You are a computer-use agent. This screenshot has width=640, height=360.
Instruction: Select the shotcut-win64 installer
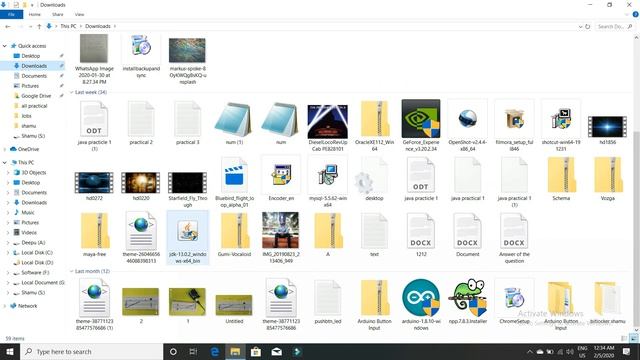(x=561, y=119)
